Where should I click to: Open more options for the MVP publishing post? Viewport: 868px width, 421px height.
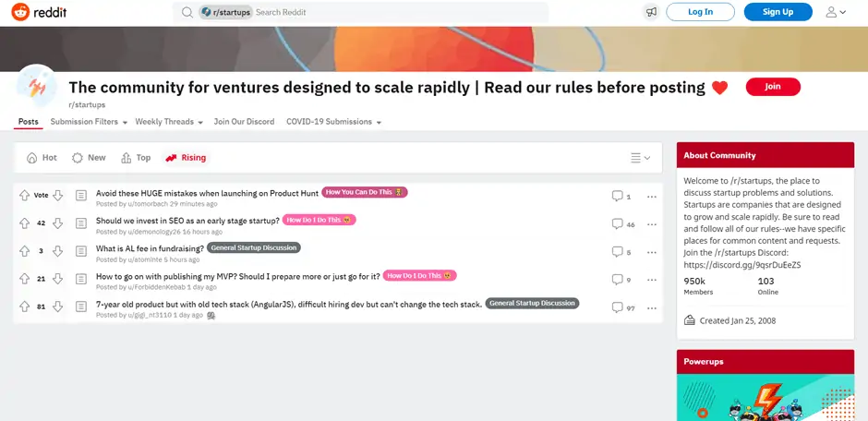[652, 279]
